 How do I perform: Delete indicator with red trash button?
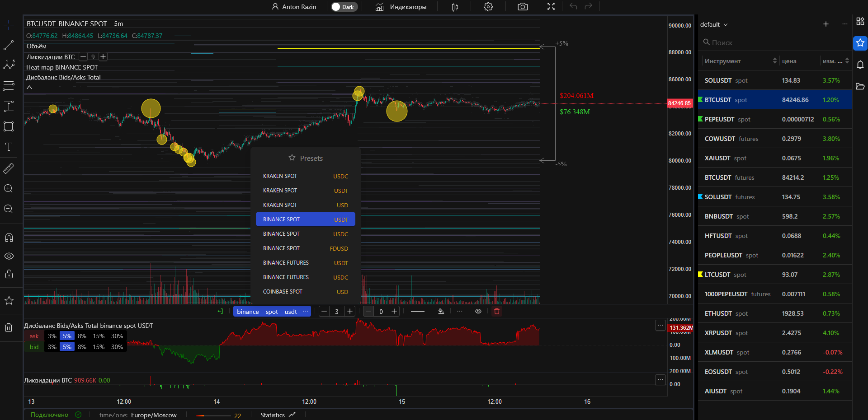(x=497, y=311)
